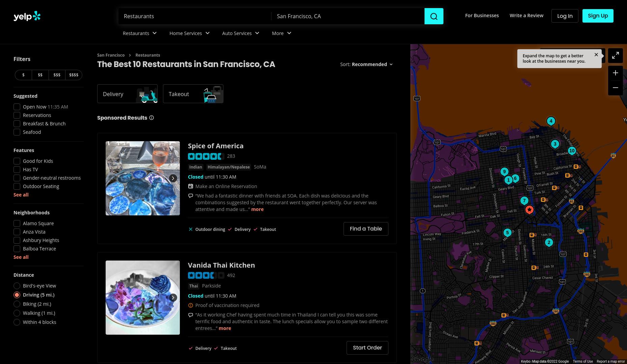Next photo for Vanida Thai Kitchen
This screenshot has width=627, height=364.
pyautogui.click(x=173, y=298)
